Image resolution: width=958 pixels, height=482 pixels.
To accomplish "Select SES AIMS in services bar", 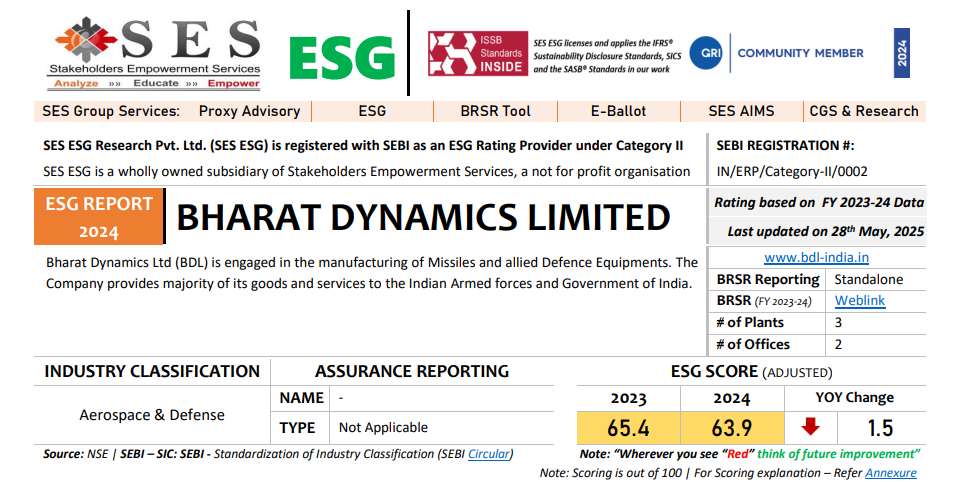I will click(x=741, y=111).
